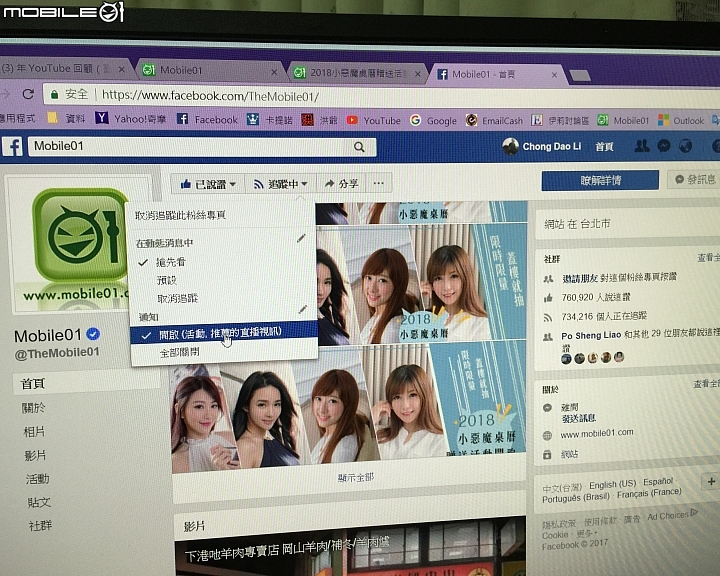Open Facebook bookmark in bookmarks bar
The image size is (720, 576).
tap(208, 119)
